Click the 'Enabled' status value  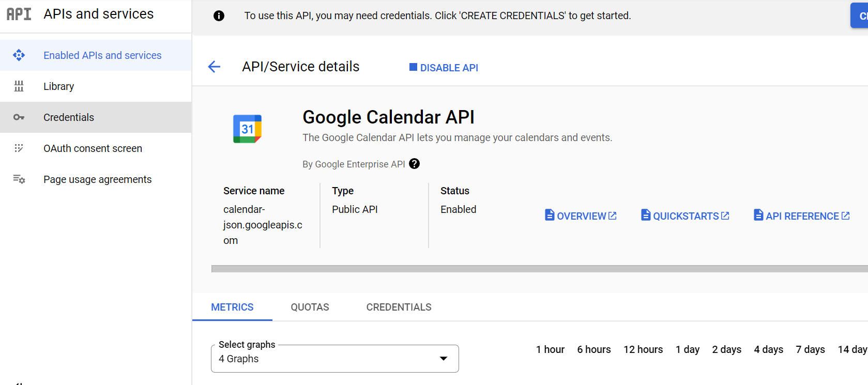point(458,209)
